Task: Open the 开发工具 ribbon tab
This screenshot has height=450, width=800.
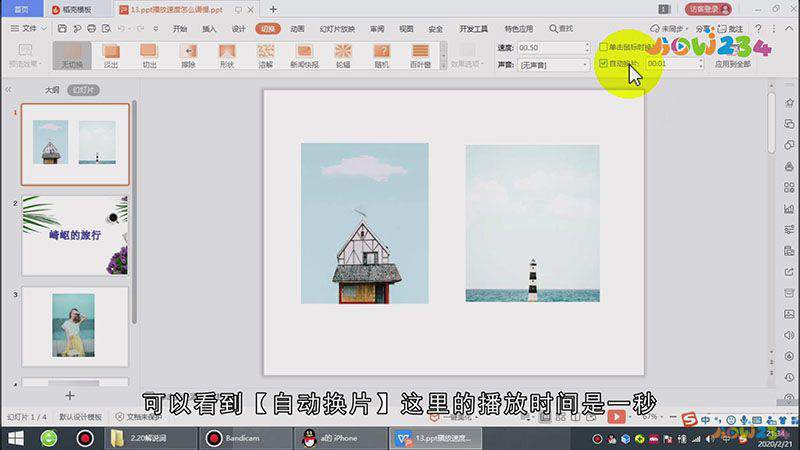Action: 473,29
